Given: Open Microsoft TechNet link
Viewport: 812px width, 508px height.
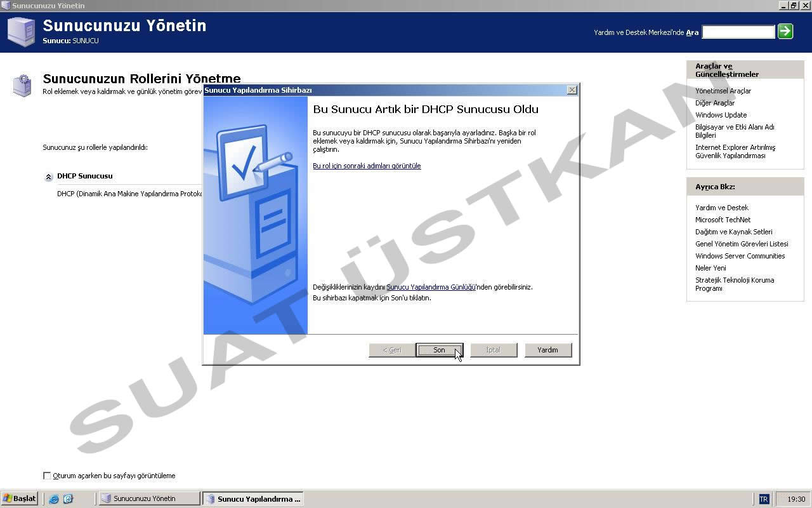Looking at the screenshot, I should tap(723, 220).
